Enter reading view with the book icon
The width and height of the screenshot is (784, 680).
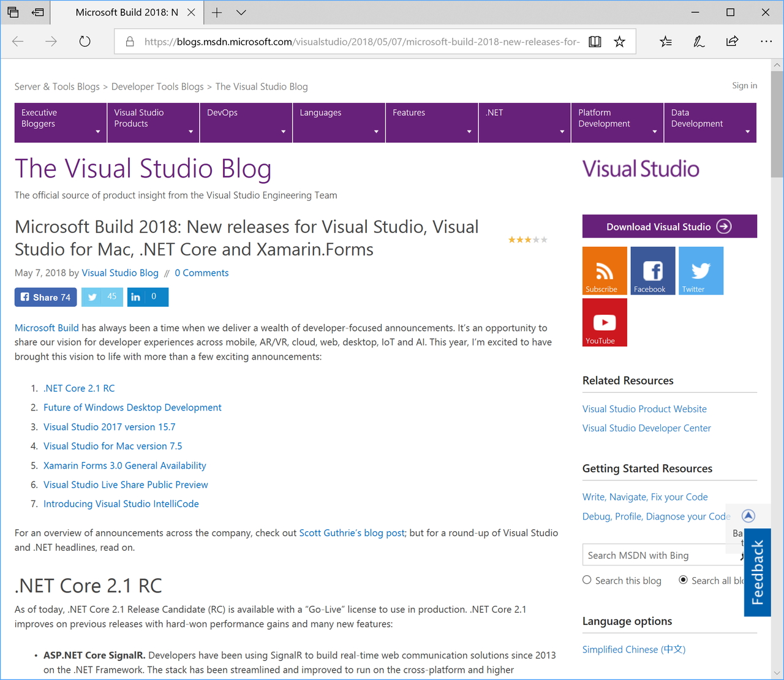pos(594,41)
